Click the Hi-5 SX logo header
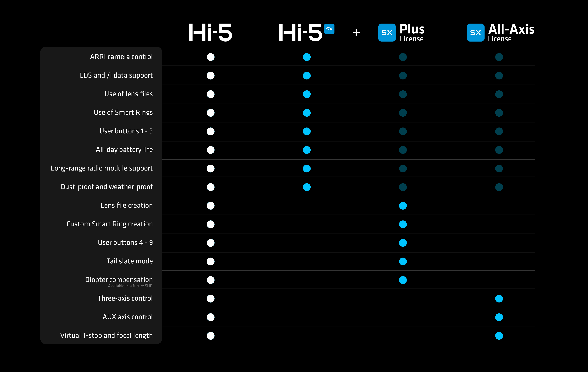 pos(300,32)
